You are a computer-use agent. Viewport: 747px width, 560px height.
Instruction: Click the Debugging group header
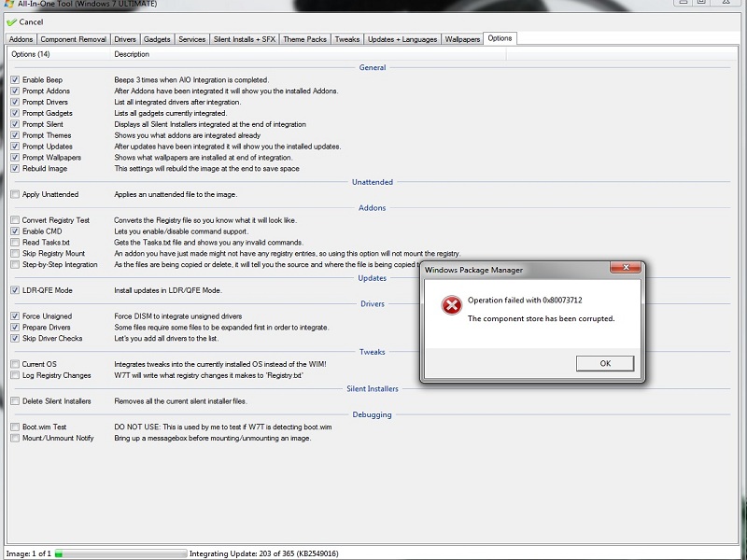tap(372, 414)
